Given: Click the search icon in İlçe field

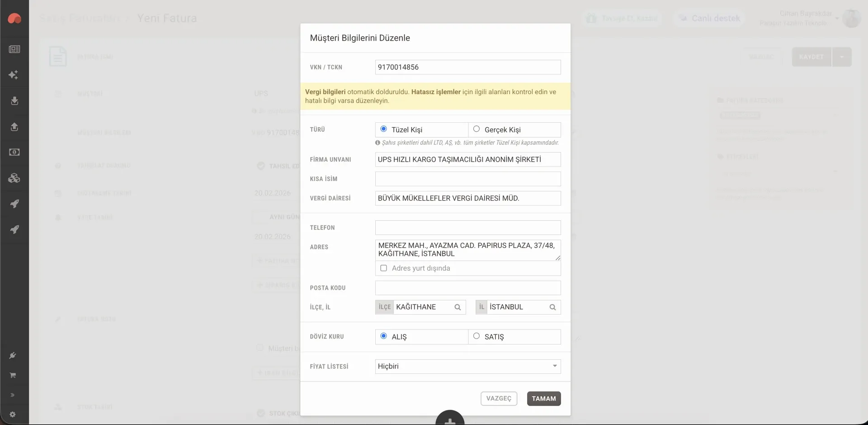Looking at the screenshot, I should [458, 307].
